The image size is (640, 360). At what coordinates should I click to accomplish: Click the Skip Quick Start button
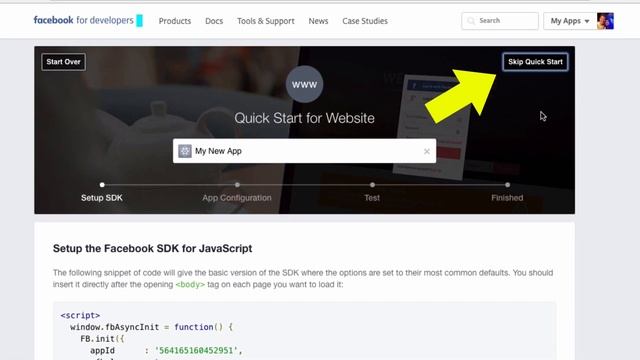click(x=535, y=62)
